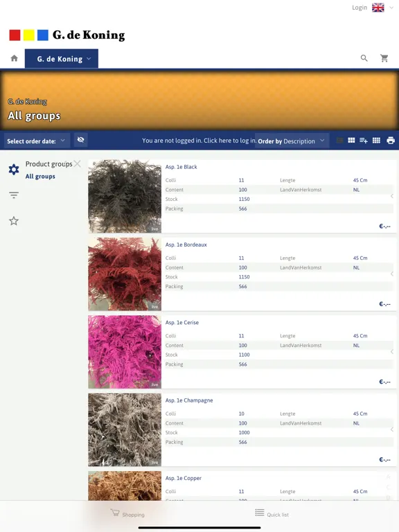Screen dimensions: 399x532
Task: Open the Select order date dropdown
Action: coord(36,141)
